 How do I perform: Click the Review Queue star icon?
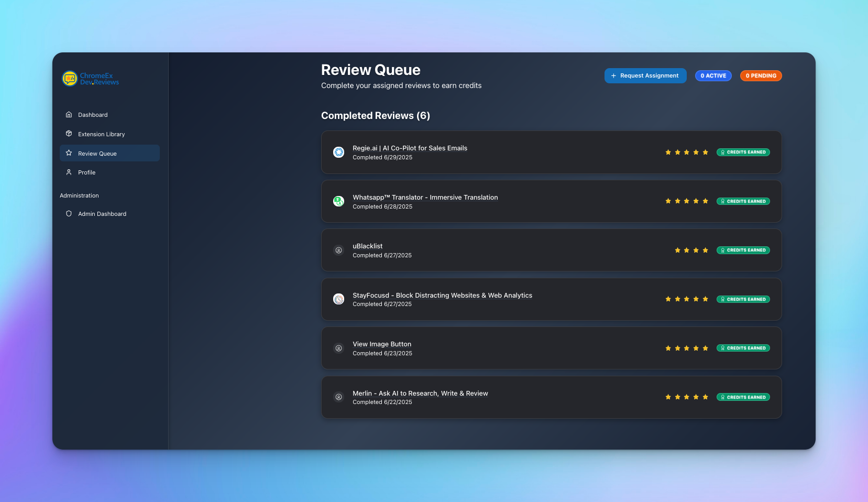pos(69,153)
